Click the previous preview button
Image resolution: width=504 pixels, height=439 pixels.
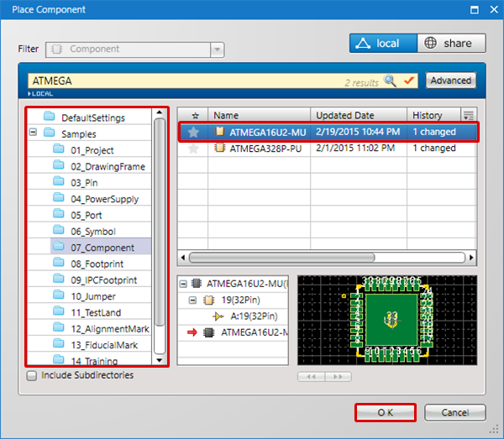311,377
